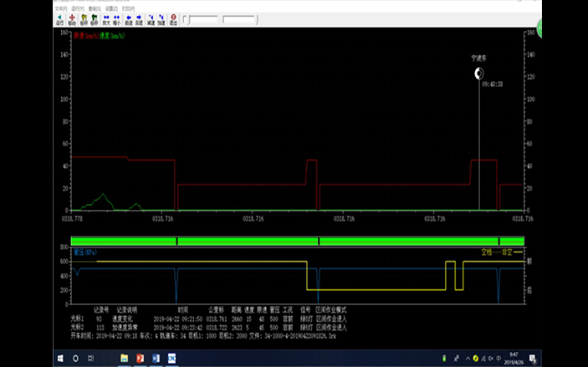Viewport: 588px width, 367px height.
Task: Open the Windows Start menu
Action: [x=59, y=358]
